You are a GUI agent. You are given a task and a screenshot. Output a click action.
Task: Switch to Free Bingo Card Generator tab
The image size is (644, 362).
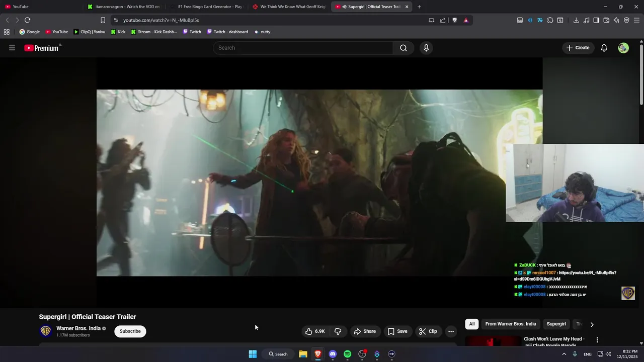click(x=206, y=7)
